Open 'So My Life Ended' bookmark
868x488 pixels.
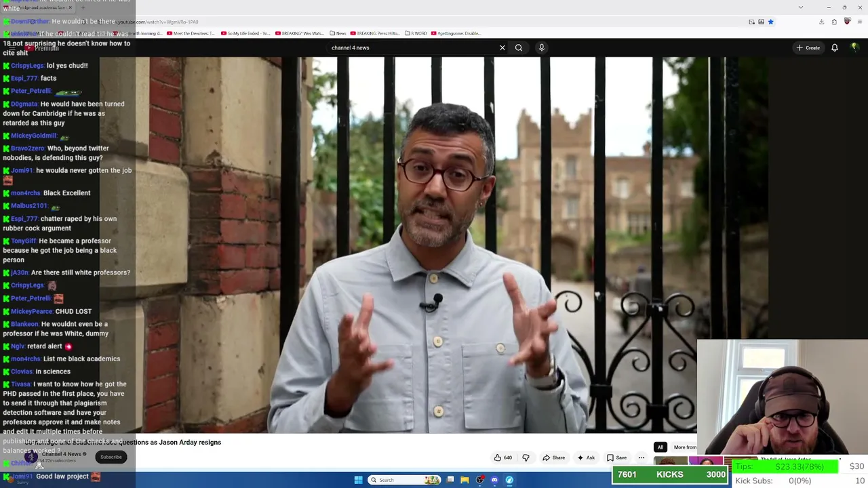tap(245, 33)
